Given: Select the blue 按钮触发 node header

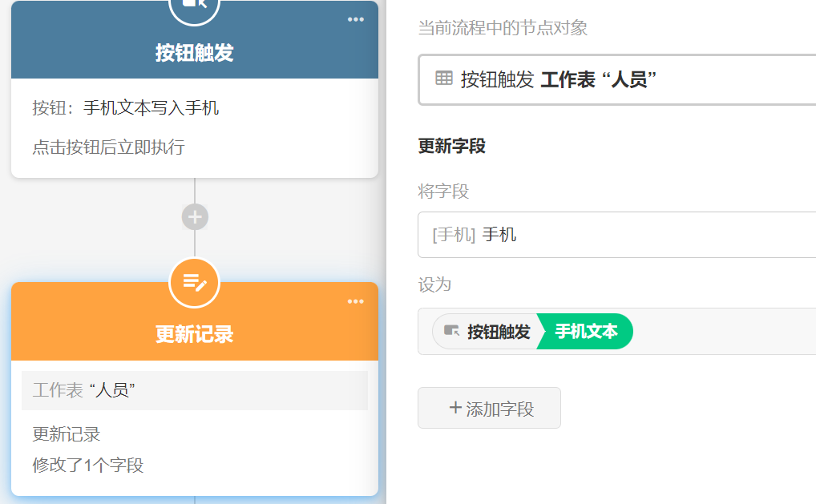Looking at the screenshot, I should click(x=194, y=53).
